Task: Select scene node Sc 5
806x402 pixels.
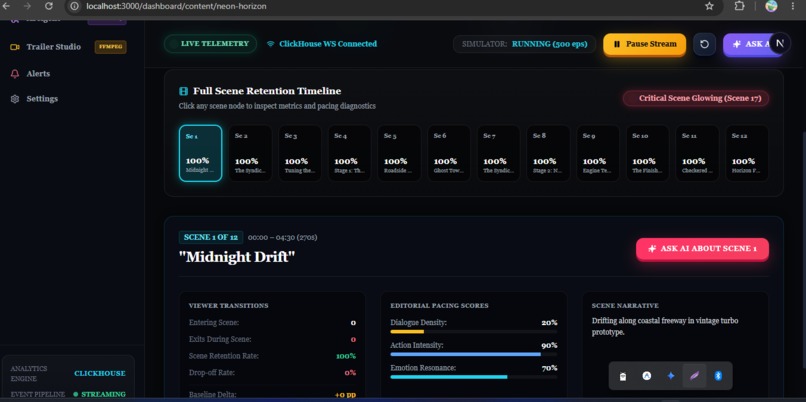Action: (x=399, y=153)
